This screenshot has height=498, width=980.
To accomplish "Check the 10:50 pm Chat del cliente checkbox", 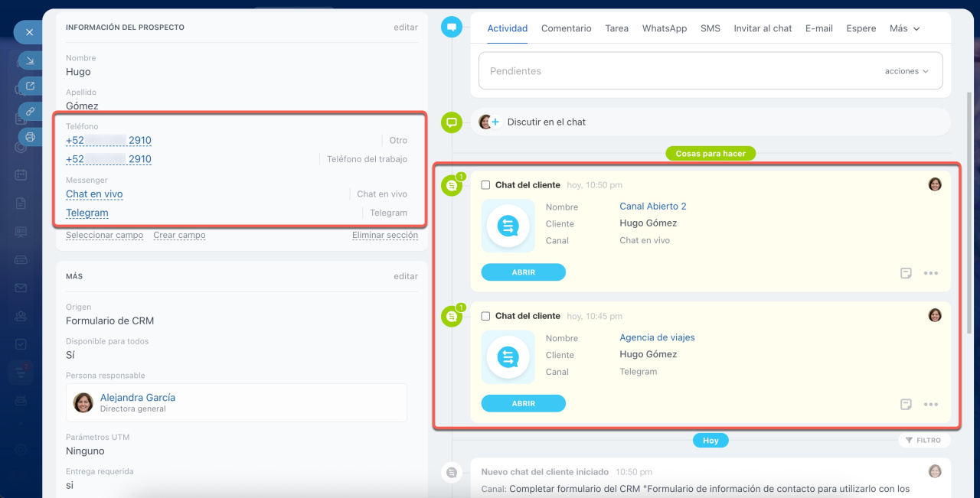I will click(x=485, y=185).
